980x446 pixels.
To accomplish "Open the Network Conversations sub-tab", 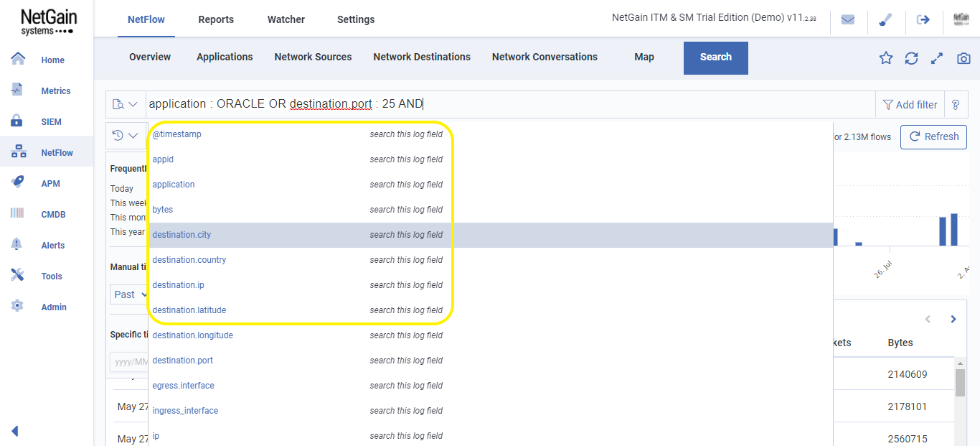I will 545,57.
